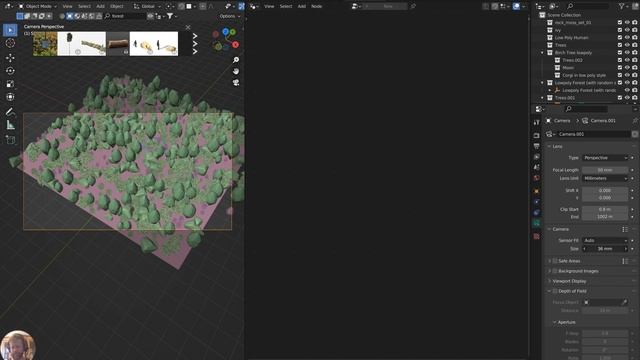Disable render for Trees.002 collection

(x=635, y=60)
